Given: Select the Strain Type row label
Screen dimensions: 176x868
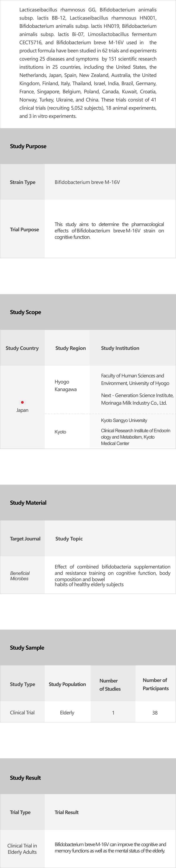Looking at the screenshot, I should pos(23,182).
